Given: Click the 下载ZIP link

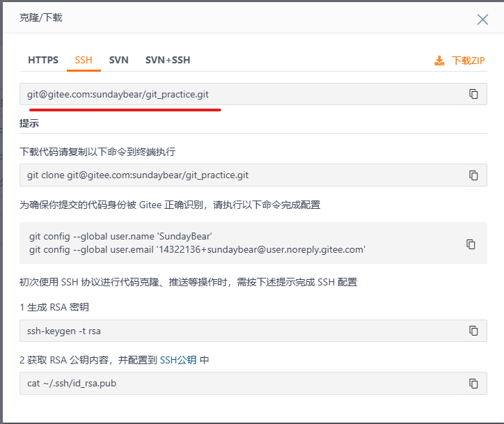Looking at the screenshot, I should pyautogui.click(x=468, y=61).
